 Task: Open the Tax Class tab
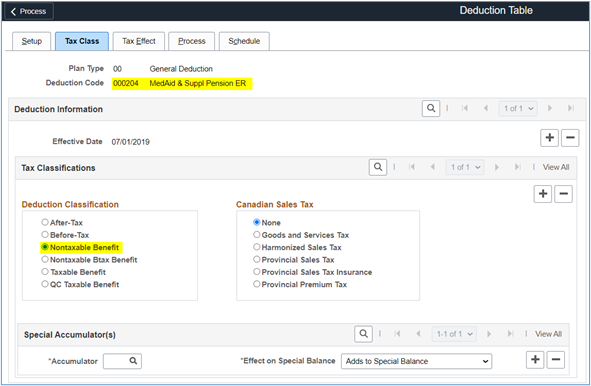tap(82, 41)
